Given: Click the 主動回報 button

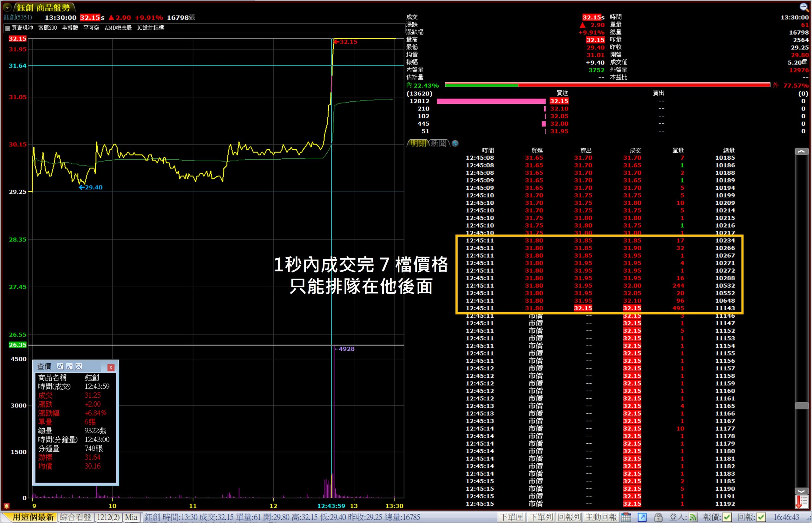Looking at the screenshot, I should [x=601, y=517].
